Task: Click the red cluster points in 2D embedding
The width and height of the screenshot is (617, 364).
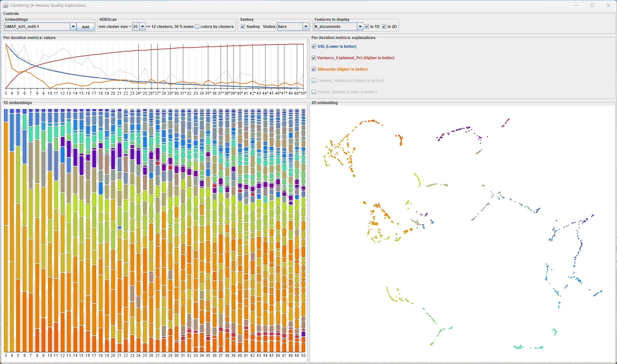Action: coord(505,123)
